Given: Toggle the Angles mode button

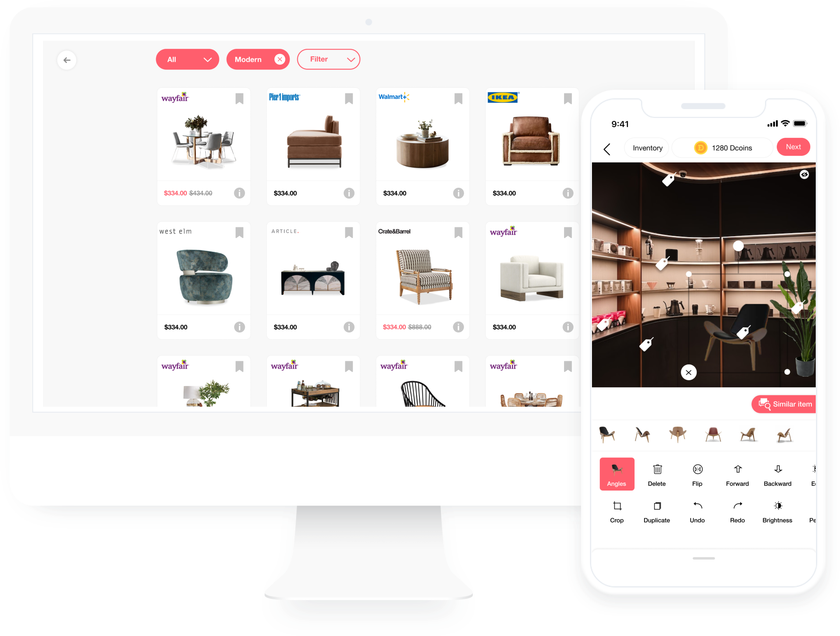Looking at the screenshot, I should pyautogui.click(x=616, y=474).
